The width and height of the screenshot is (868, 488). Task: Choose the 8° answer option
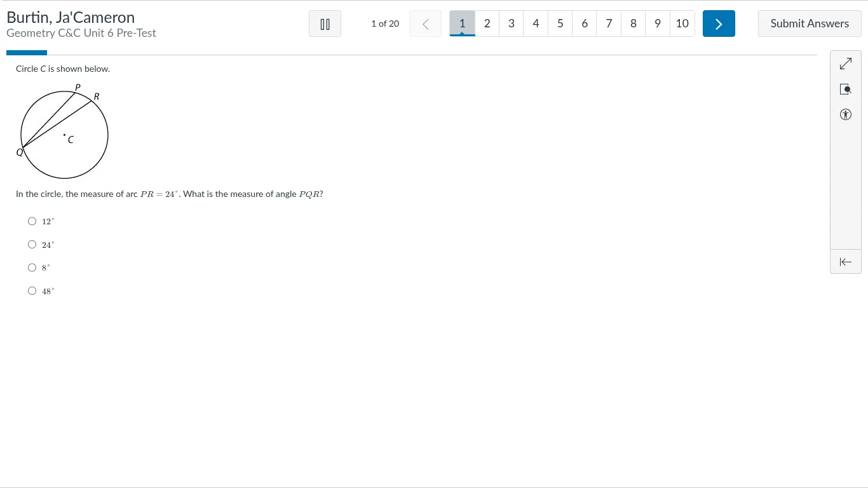(32, 268)
